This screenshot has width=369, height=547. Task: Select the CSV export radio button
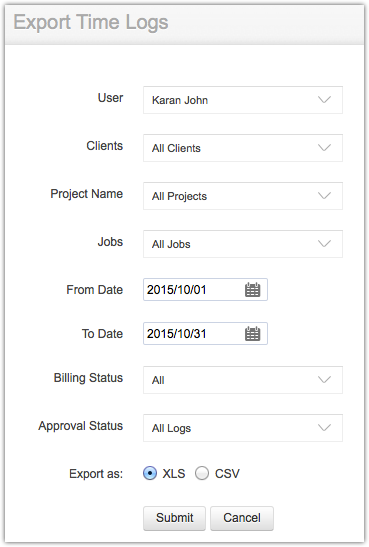click(x=202, y=473)
